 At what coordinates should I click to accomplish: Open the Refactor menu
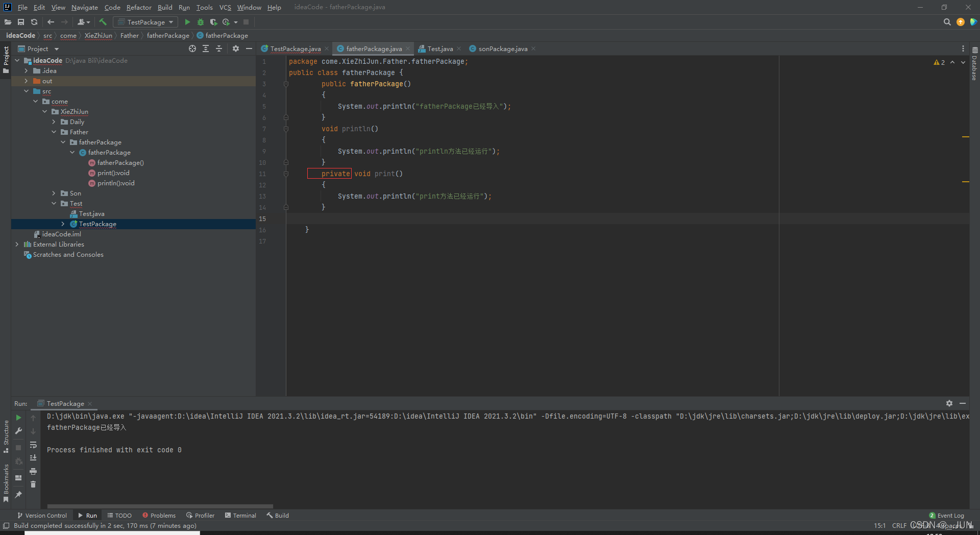139,7
